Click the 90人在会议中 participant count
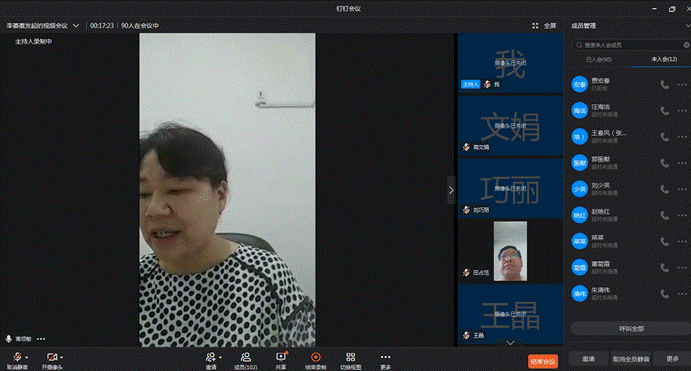Screen dimensions: 691x371 (140, 26)
